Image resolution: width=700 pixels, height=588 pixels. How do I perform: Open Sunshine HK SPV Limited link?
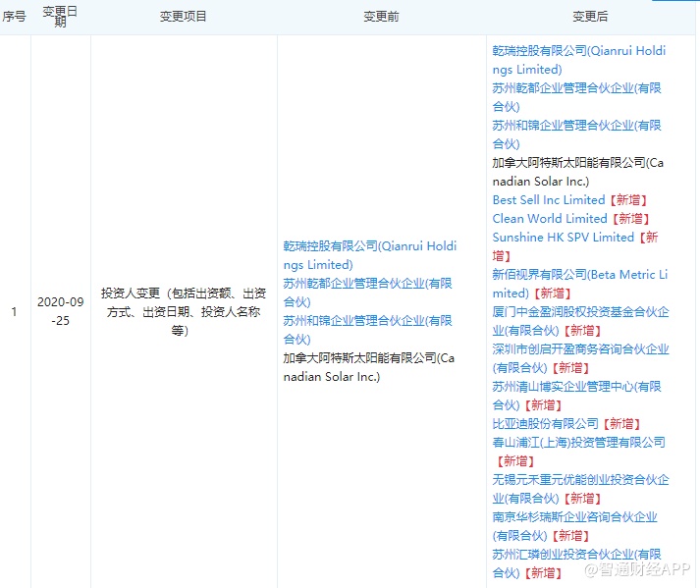pos(563,238)
